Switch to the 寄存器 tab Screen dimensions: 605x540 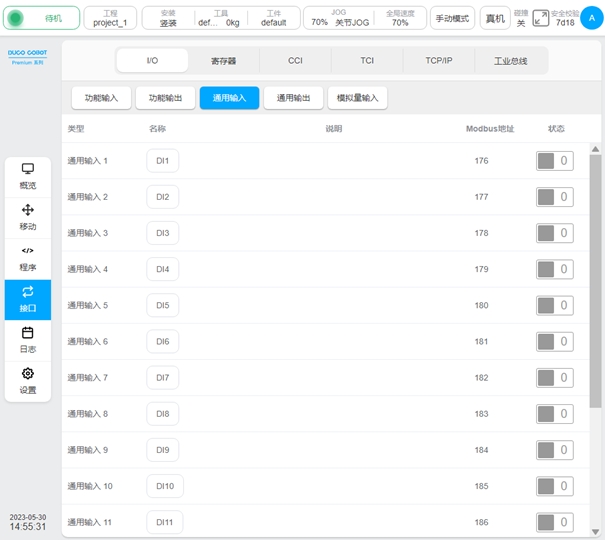pos(224,60)
